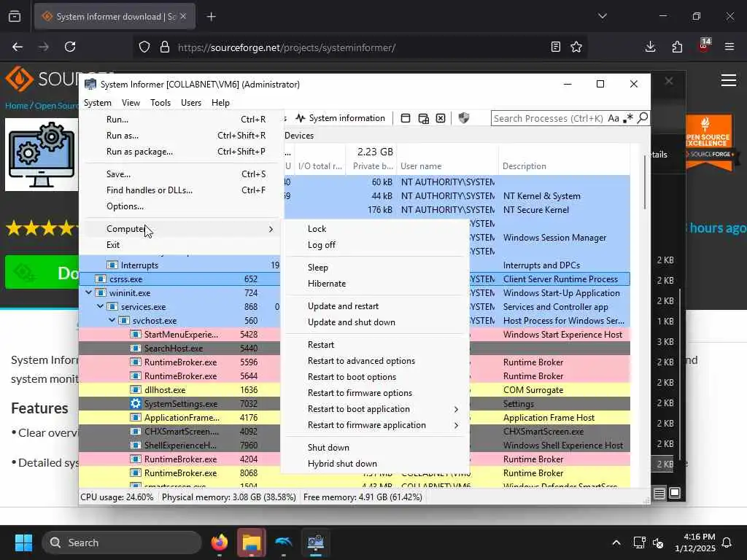The image size is (747, 560).
Task: Open the Tools menu
Action: pyautogui.click(x=160, y=102)
